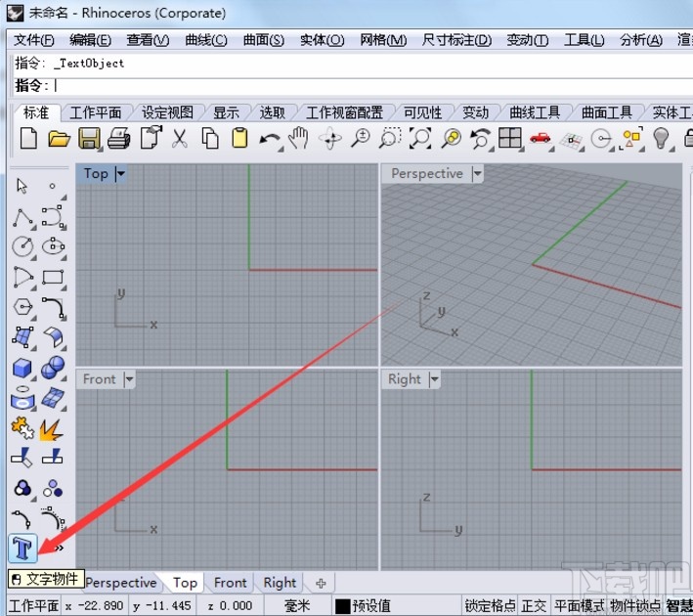Select the arrow pointer selection tool
This screenshot has width=693, height=616.
22,186
